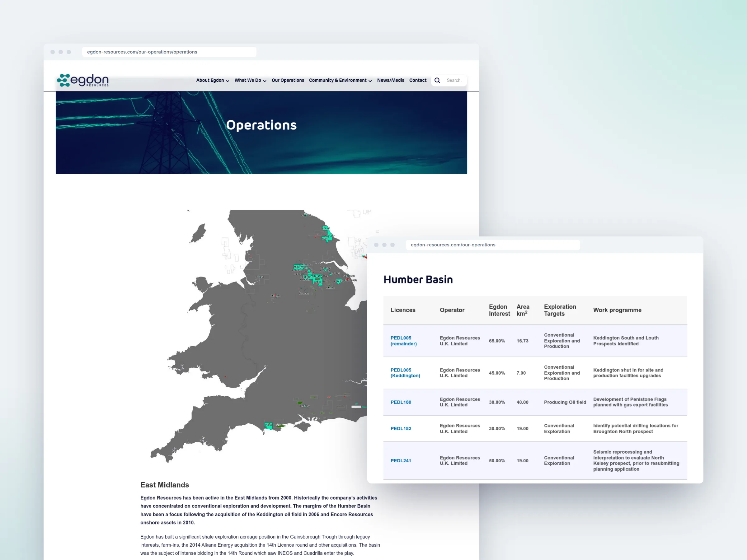Open the PEDL182 licence link
The height and width of the screenshot is (560, 747).
click(401, 429)
